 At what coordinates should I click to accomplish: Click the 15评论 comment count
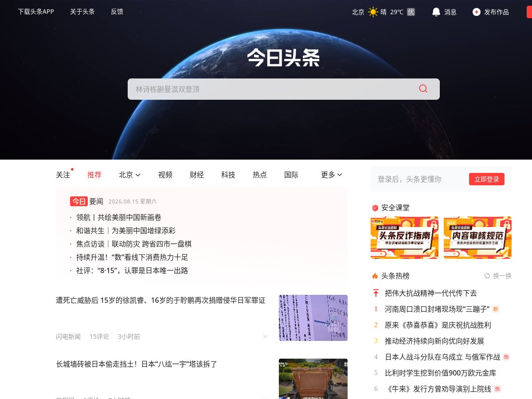point(99,336)
